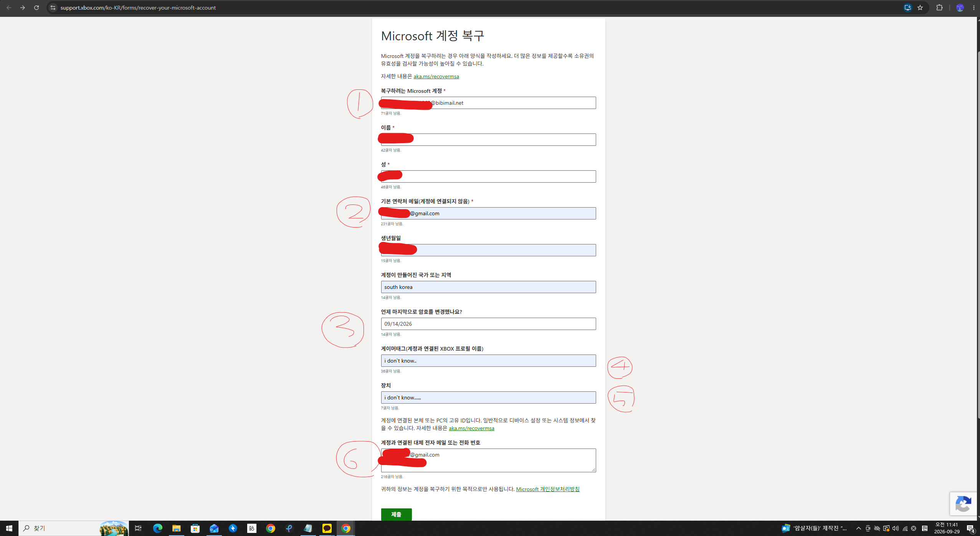980x536 pixels.
Task: Focus the 이름 (first name) field
Action: pyautogui.click(x=488, y=140)
